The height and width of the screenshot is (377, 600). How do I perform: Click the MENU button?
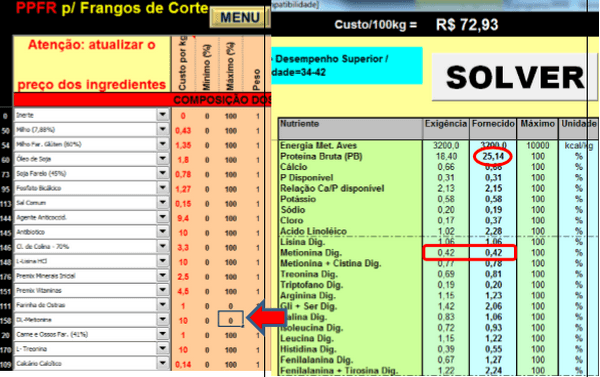click(240, 17)
